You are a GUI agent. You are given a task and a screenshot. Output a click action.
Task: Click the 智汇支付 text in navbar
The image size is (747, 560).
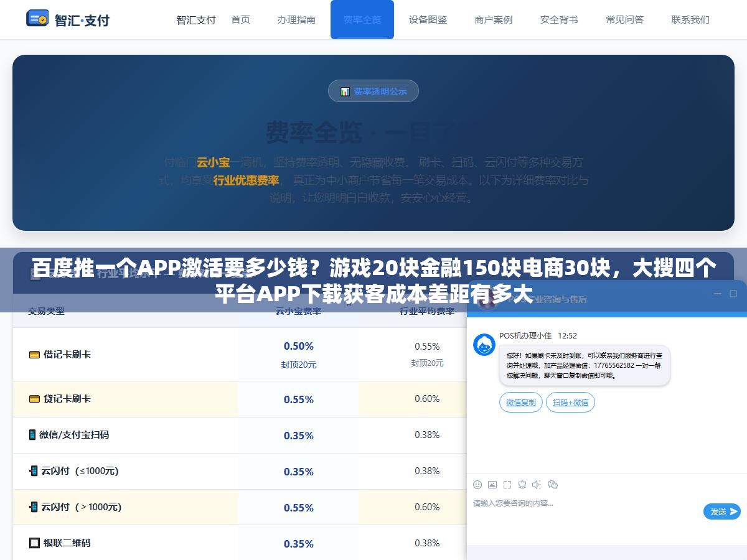pyautogui.click(x=196, y=19)
